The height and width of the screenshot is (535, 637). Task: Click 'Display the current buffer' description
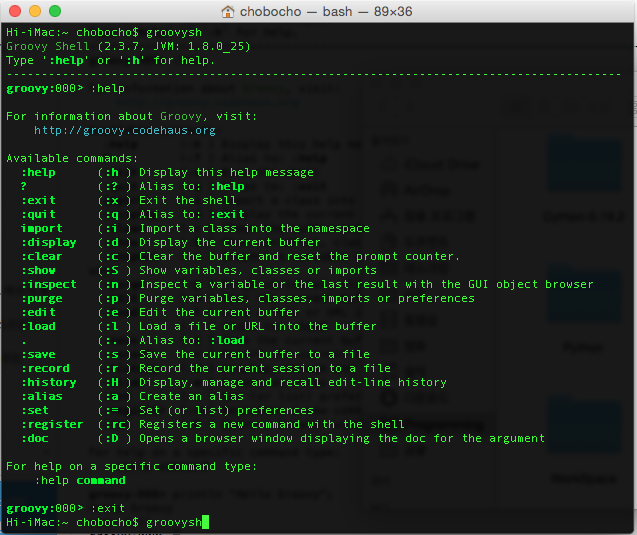230,243
